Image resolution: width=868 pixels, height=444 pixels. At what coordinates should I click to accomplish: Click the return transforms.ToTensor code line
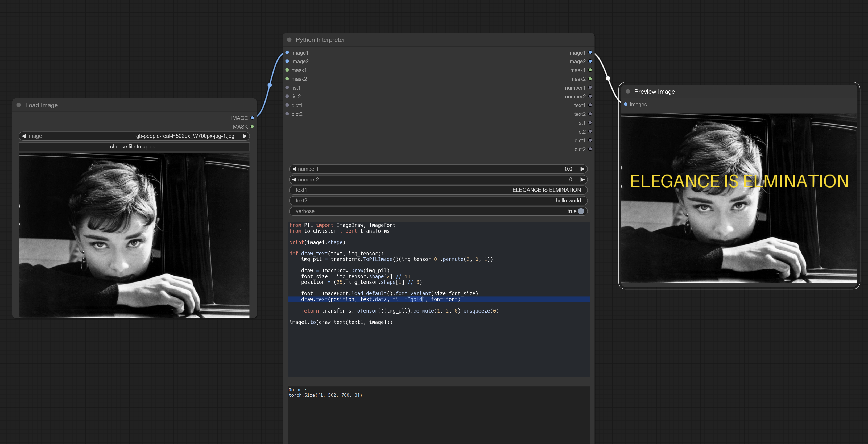(x=400, y=311)
